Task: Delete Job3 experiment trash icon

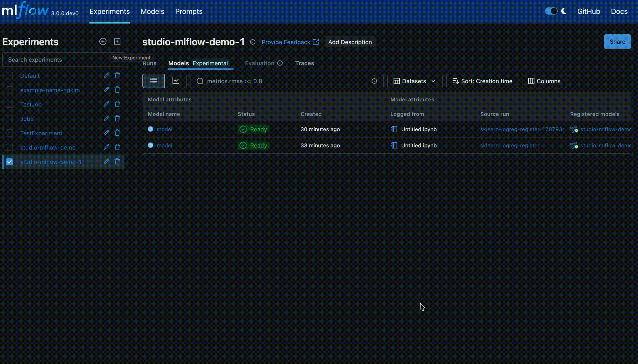Action: pos(117,118)
